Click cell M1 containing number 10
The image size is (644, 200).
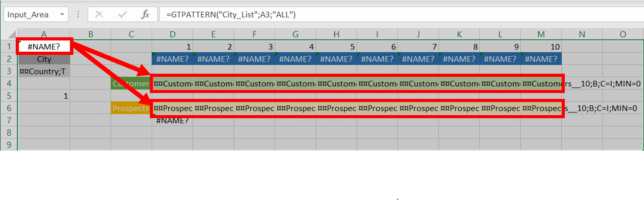[540, 47]
